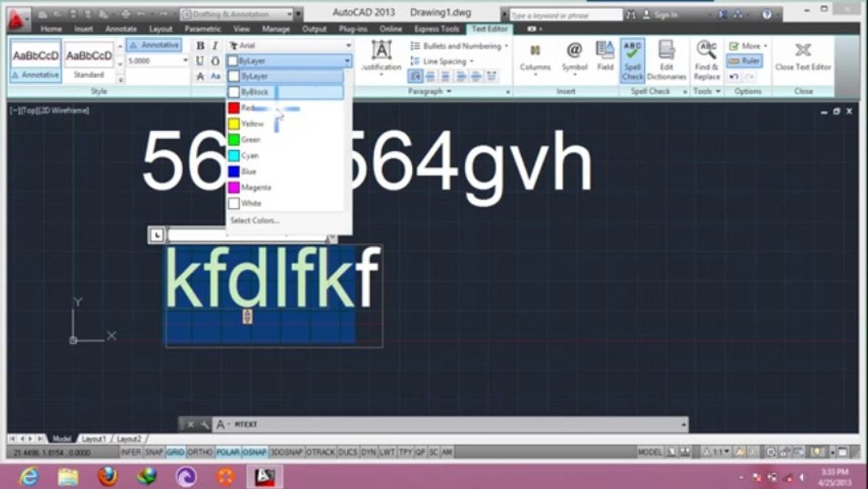Image resolution: width=868 pixels, height=489 pixels.
Task: Click the Help question mark icon
Action: point(767,14)
